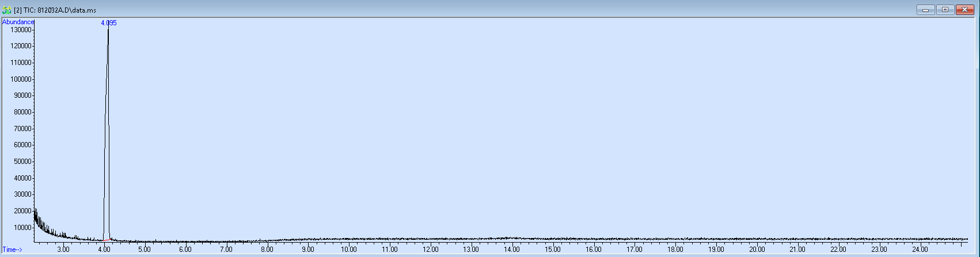Click the 7.00 time axis label
980x257 pixels.
point(226,250)
